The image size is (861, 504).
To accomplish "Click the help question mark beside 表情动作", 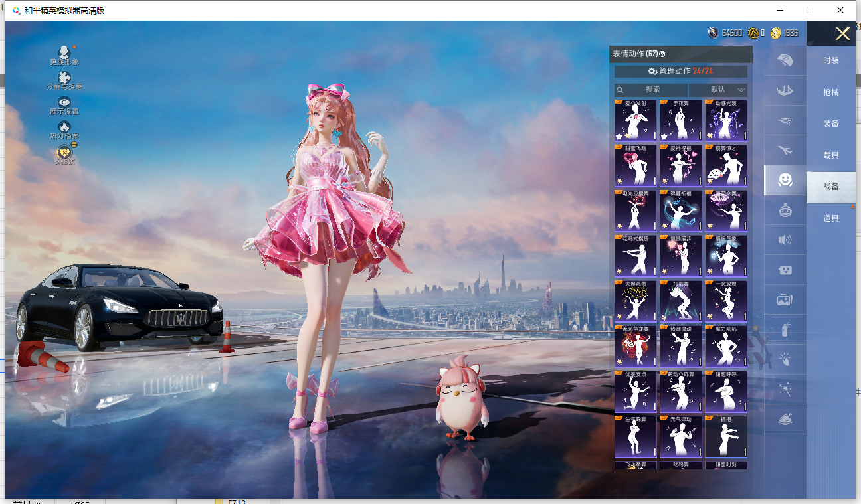I will coord(662,54).
